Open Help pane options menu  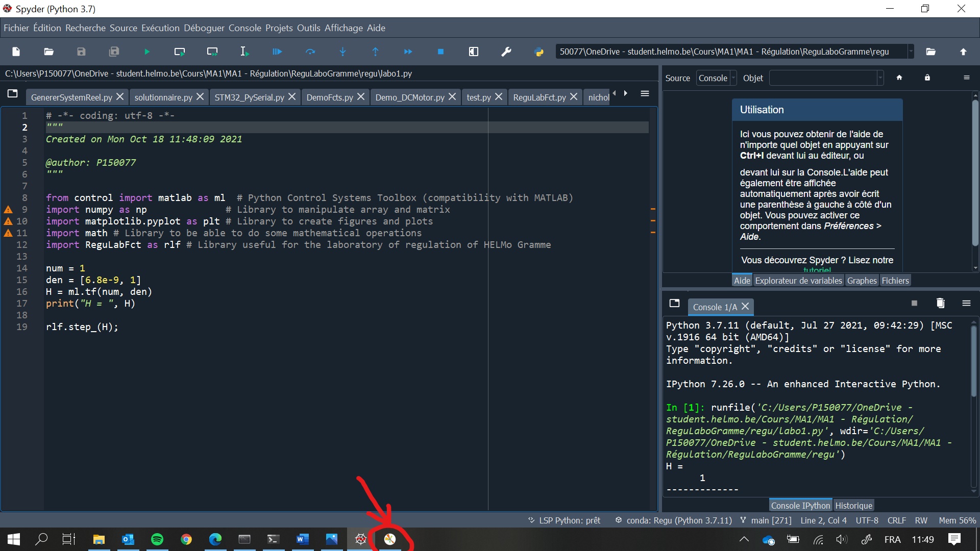click(966, 78)
